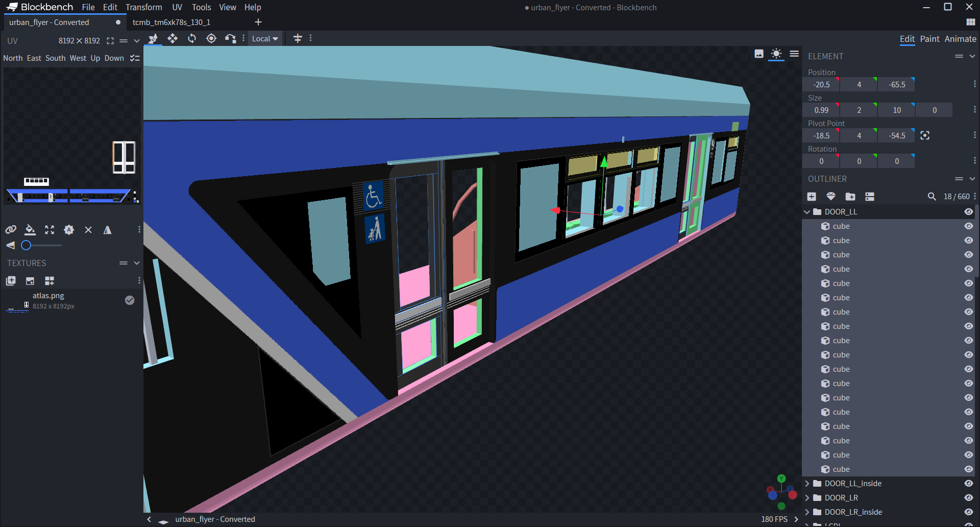Select the North face label
980x527 pixels.
12,58
